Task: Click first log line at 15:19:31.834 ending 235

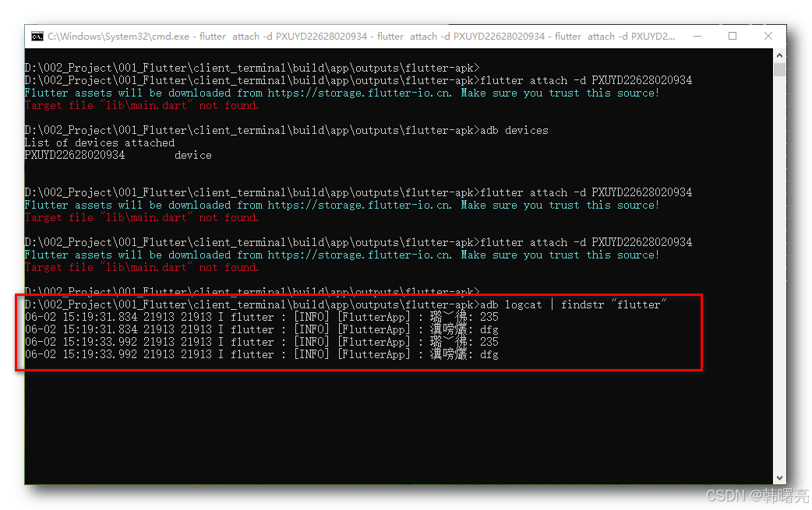Action: pos(262,317)
